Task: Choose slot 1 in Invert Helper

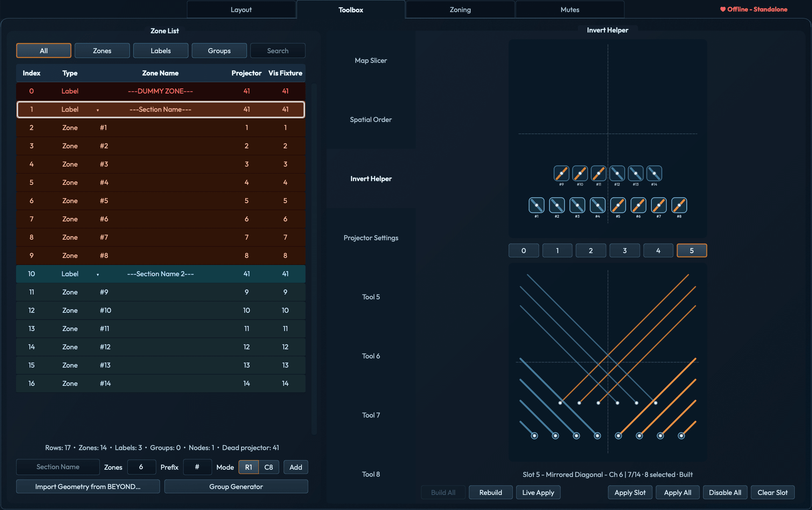Action: 557,251
